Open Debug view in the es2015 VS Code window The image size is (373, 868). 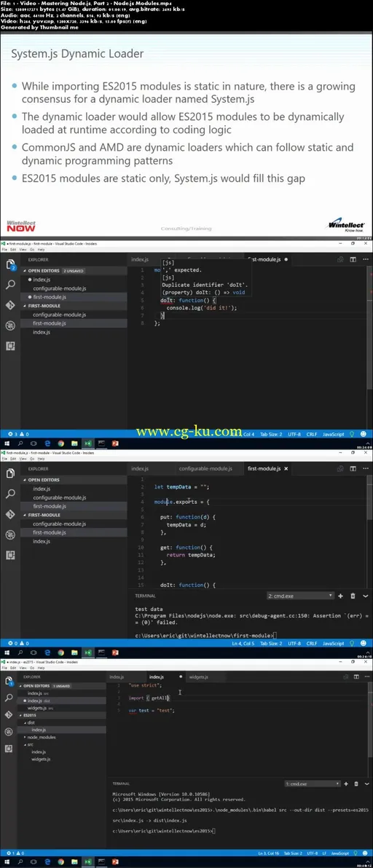coord(10,733)
